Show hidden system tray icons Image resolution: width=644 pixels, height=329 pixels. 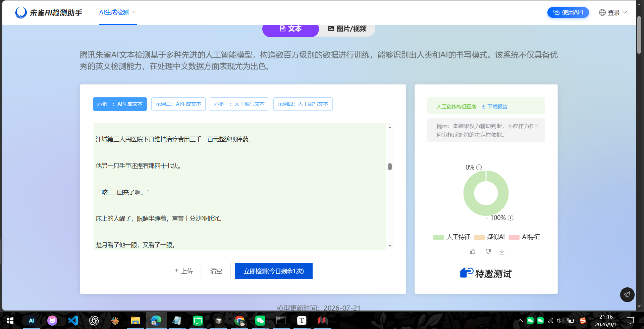(x=520, y=321)
